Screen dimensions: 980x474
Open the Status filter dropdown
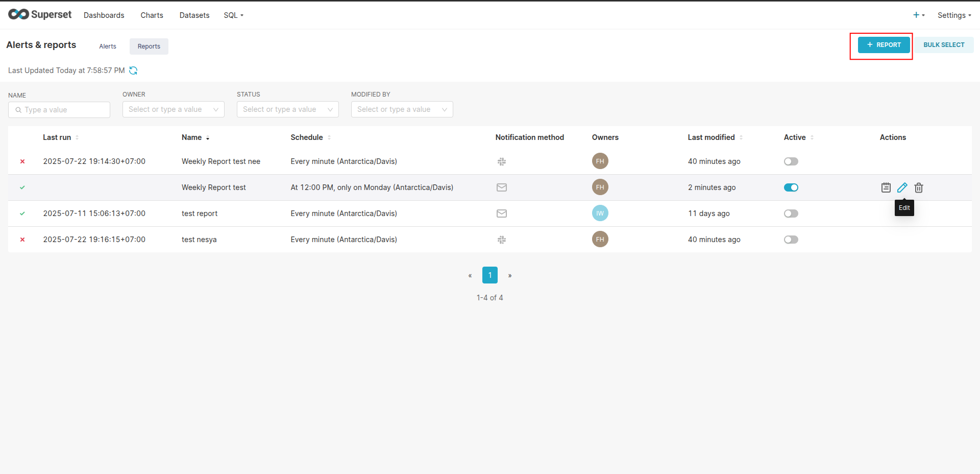pos(287,109)
